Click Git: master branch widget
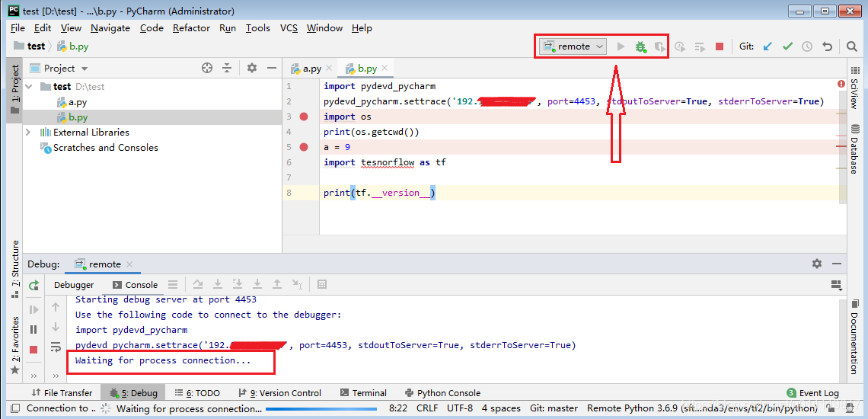The width and height of the screenshot is (868, 419). coord(554,408)
